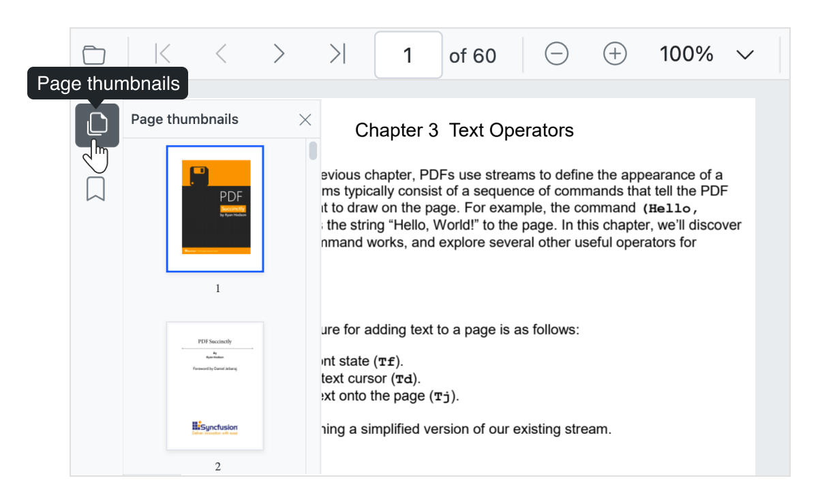Zoom in using the plus icon
Screen dimensions: 818x504
pos(615,54)
